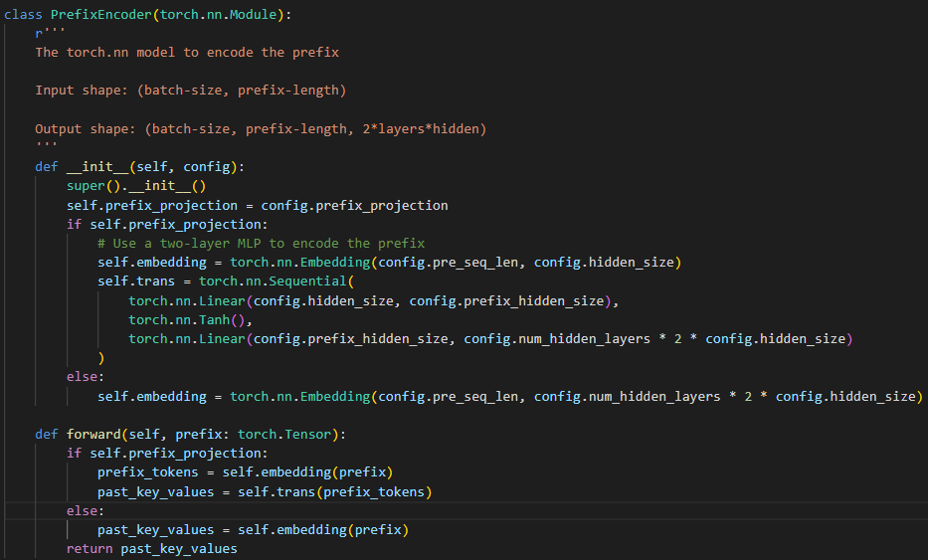Viewport: 928px width, 560px height.
Task: Click the lone closing parenthesis ending Sequential
Action: [101, 358]
